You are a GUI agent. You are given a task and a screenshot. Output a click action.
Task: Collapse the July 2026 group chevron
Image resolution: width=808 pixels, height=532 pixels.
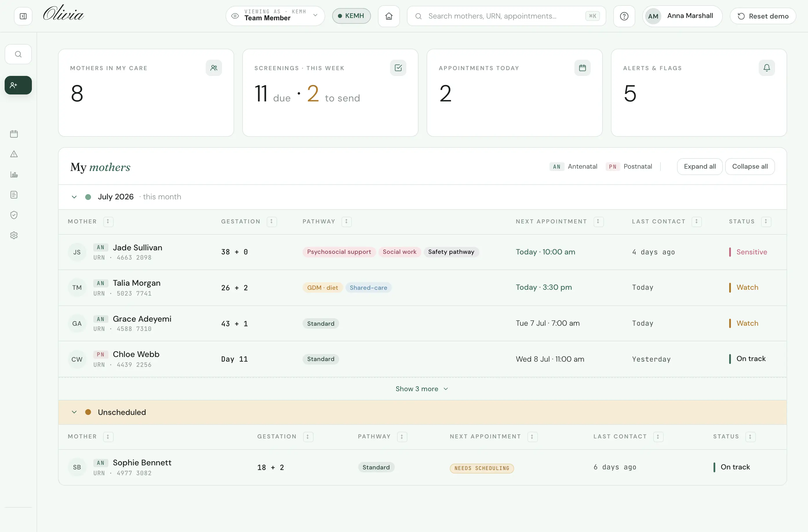coord(74,197)
